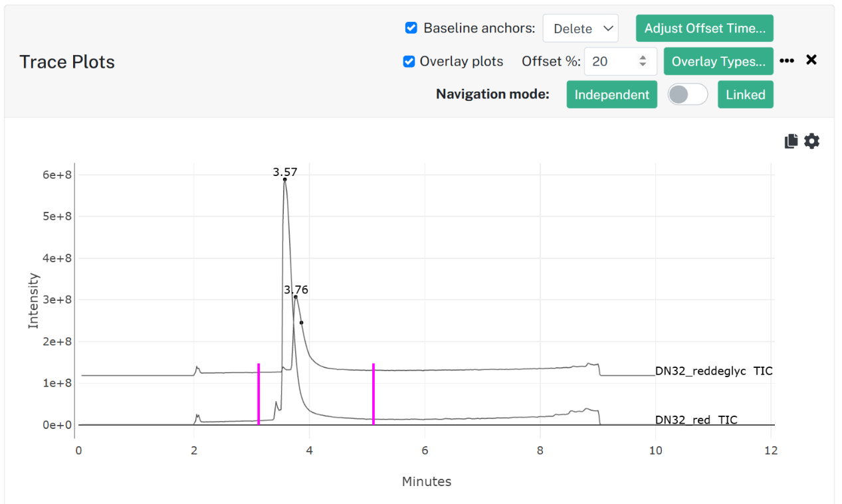Choose Linked navigation mode
This screenshot has height=504, width=842.
point(746,94)
